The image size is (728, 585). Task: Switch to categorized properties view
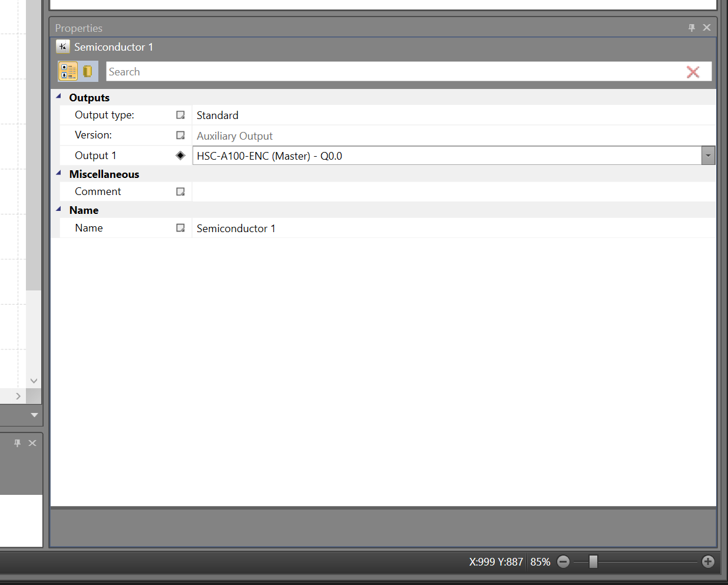tap(68, 71)
